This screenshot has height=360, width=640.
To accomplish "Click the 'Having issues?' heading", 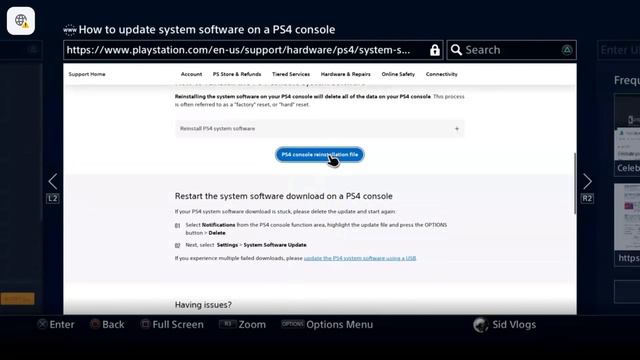I will (203, 305).
